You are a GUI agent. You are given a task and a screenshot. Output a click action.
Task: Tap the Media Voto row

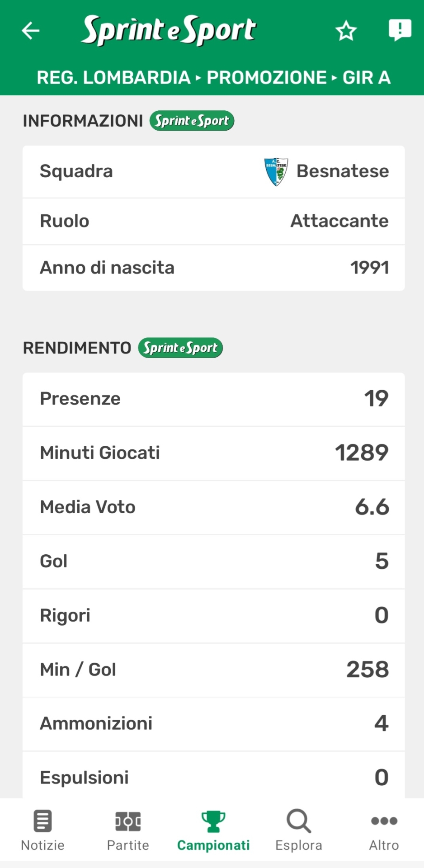coord(213,507)
